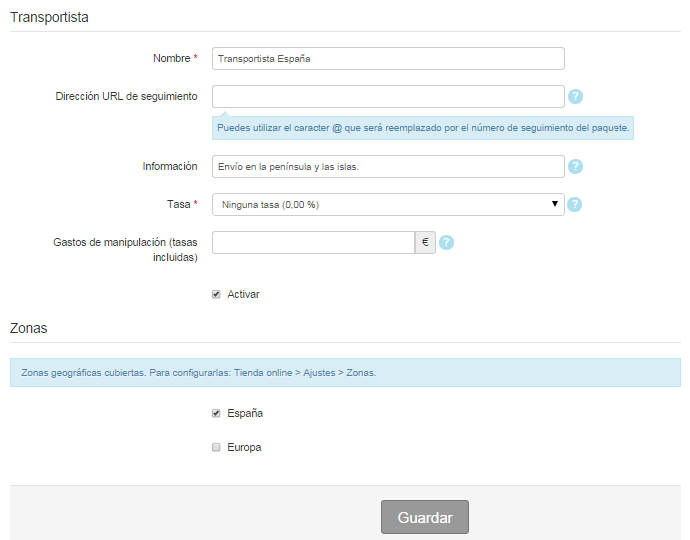Click the Información text field
The width and height of the screenshot is (690, 540).
pyautogui.click(x=388, y=166)
